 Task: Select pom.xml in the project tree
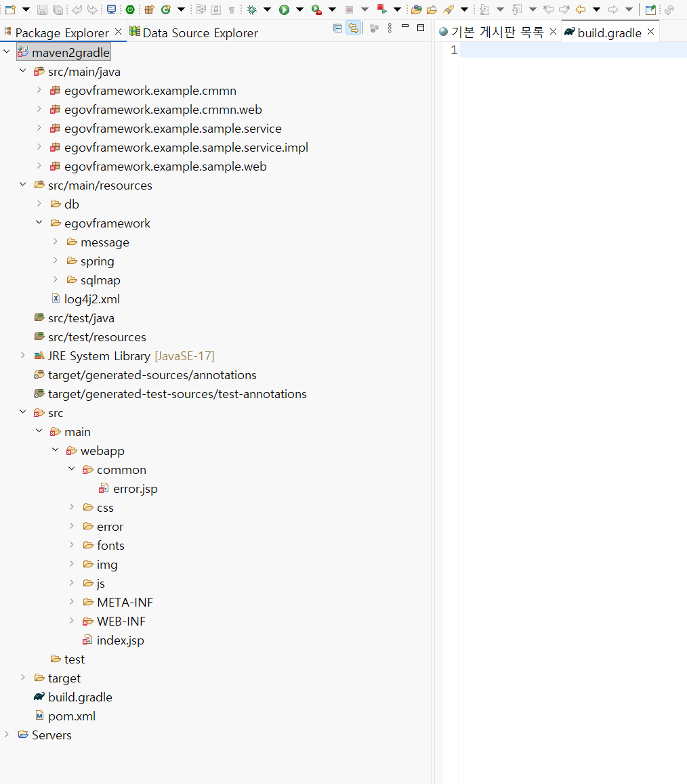[x=71, y=716]
